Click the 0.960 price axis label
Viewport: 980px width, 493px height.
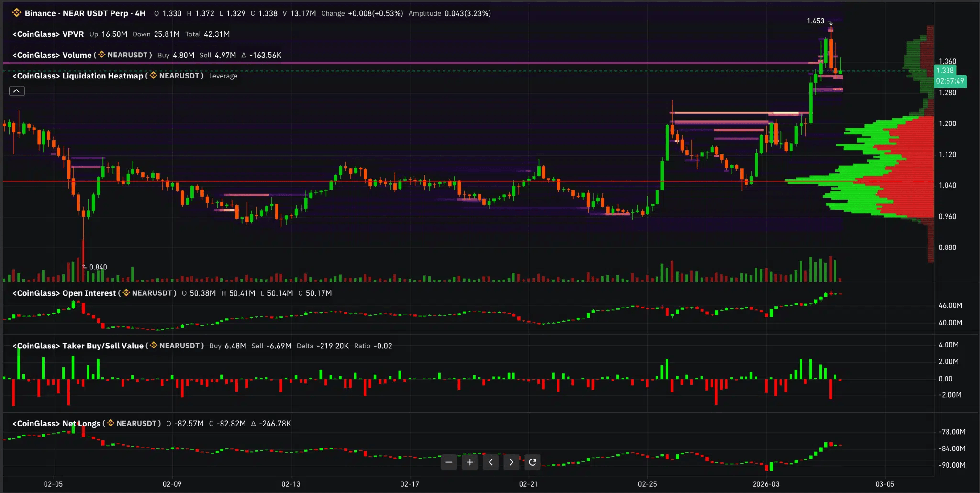pyautogui.click(x=947, y=216)
